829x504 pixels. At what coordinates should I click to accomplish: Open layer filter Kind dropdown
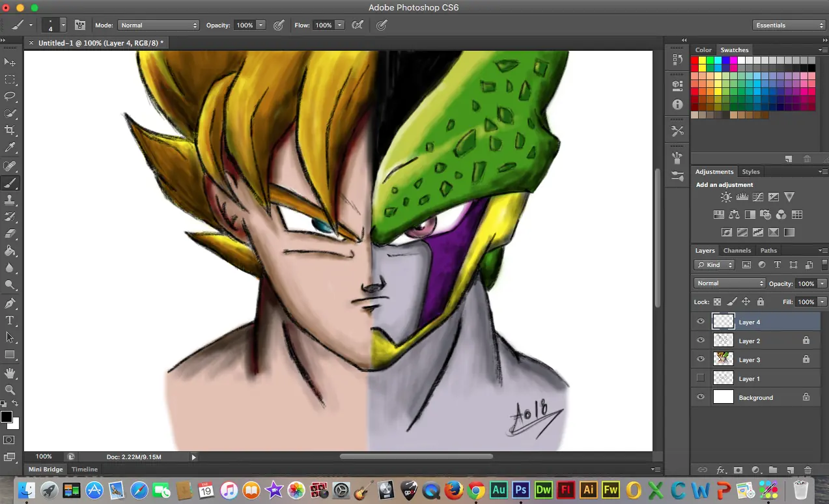714,265
